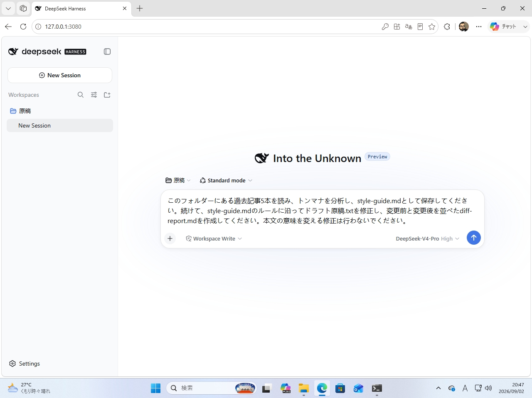Open the Standard mode dropdown
Screen dimensions: 532x398
226,180
